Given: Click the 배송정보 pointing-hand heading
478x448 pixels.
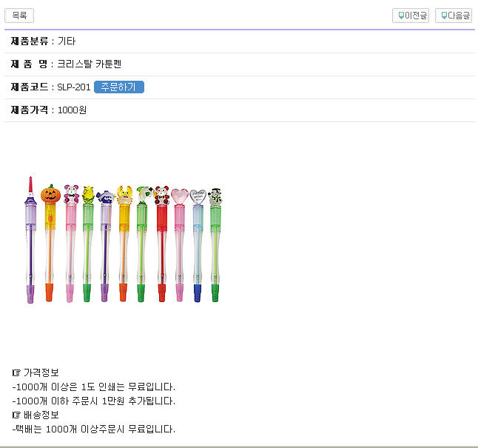Looking at the screenshot, I should coord(36,415).
